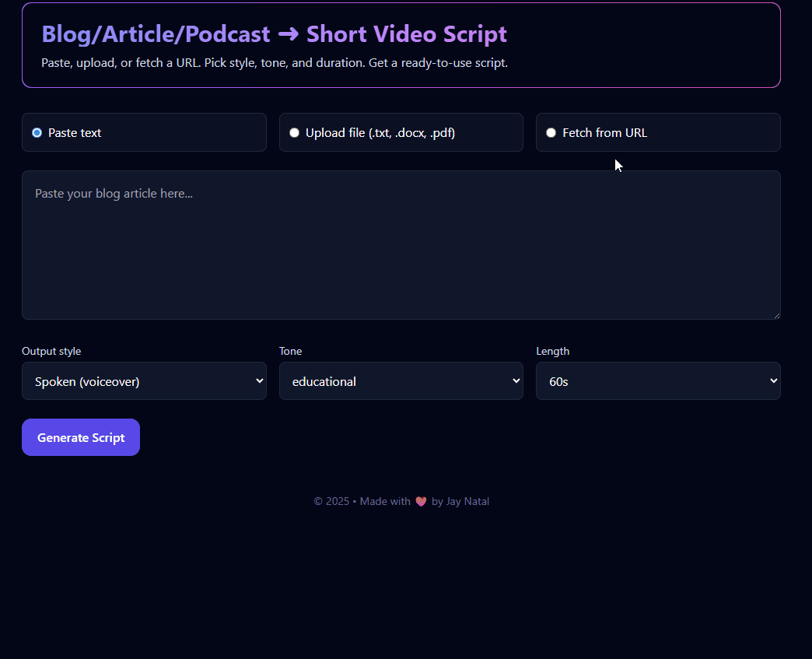
Task: Choose the Upload file radio option
Action: point(294,133)
